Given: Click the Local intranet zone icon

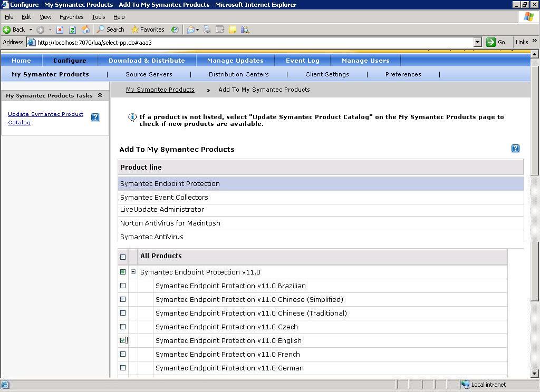Looking at the screenshot, I should point(465,385).
